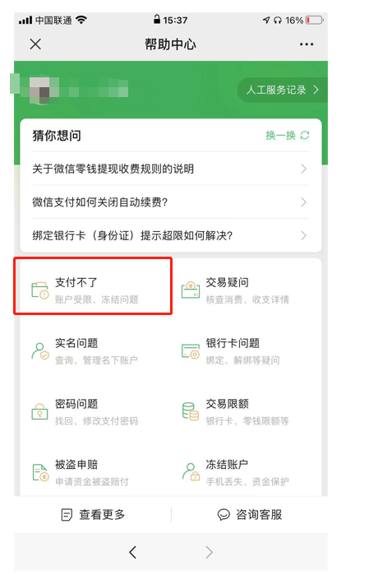Close the 帮助中心 page with X
This screenshot has width=392, height=575.
click(35, 44)
